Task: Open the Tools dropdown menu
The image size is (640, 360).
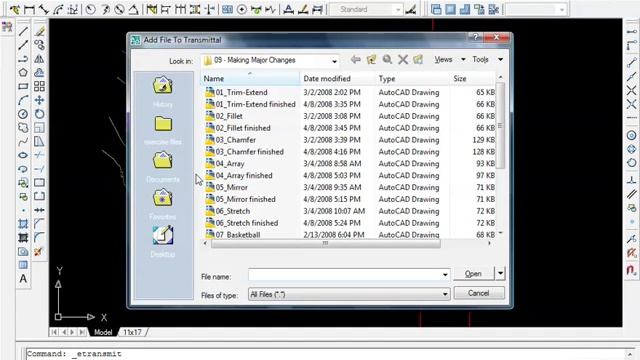Action: (x=487, y=60)
